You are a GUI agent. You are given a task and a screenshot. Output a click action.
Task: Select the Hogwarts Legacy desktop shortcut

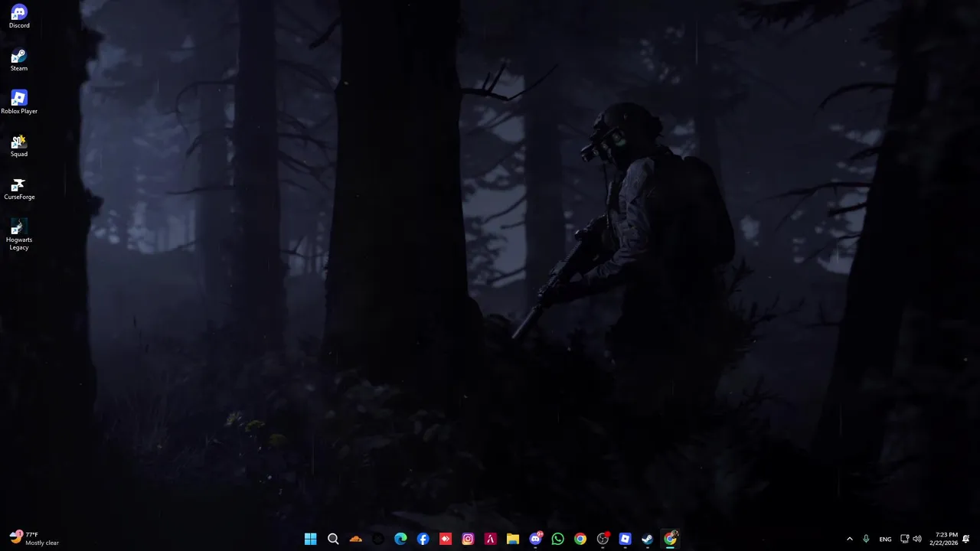19,235
